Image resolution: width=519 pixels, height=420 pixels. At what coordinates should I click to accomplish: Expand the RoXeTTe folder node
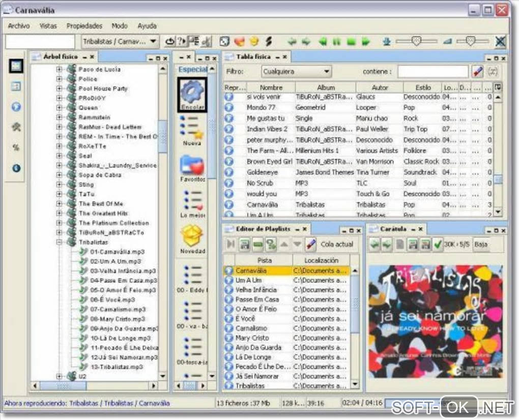tap(59, 146)
